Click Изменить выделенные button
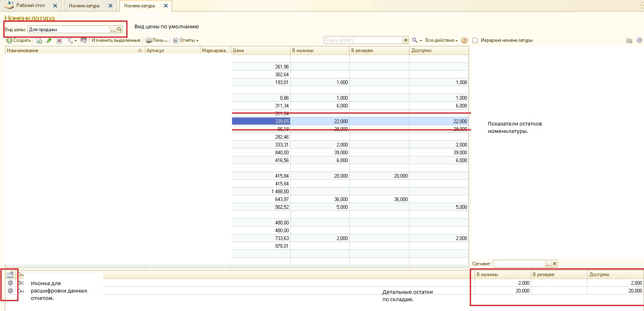The width and height of the screenshot is (644, 311). (x=116, y=40)
